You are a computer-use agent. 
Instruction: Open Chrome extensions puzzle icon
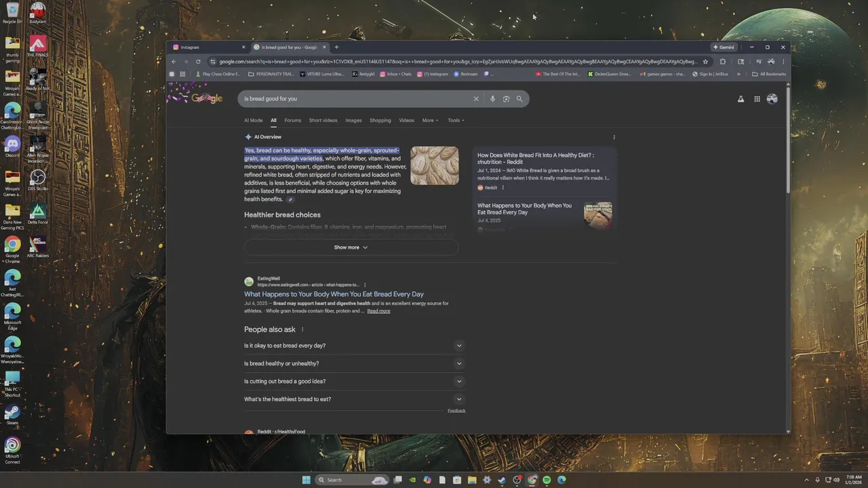(722, 62)
